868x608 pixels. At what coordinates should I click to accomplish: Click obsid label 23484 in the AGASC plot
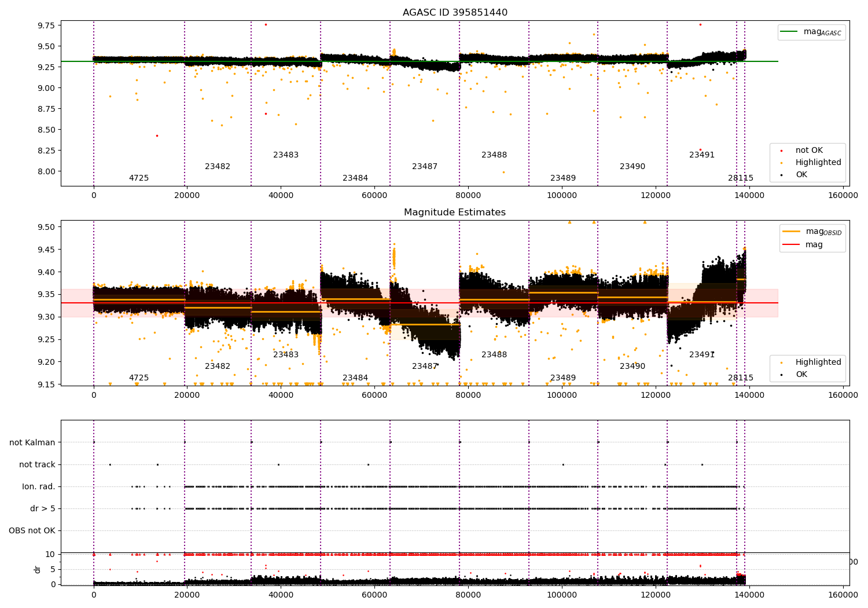tap(355, 178)
